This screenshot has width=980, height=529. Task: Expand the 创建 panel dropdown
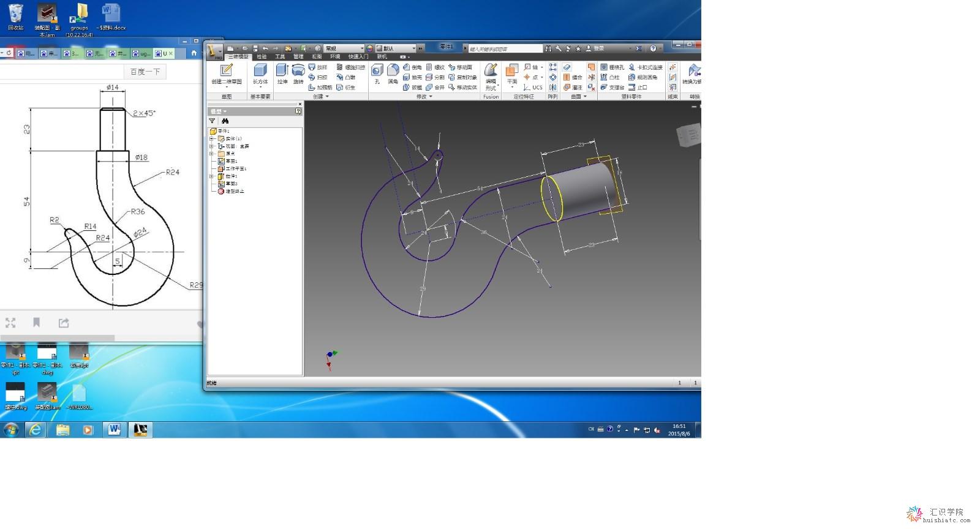(322, 96)
